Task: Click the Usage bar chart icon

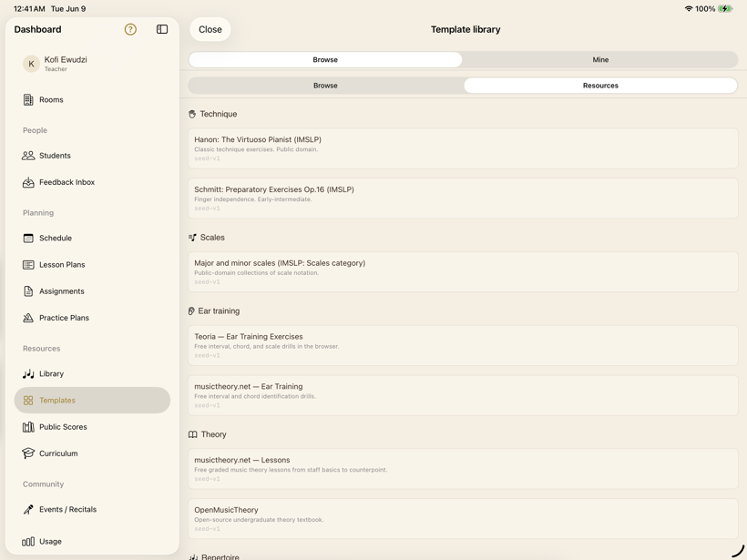Action: click(28, 542)
